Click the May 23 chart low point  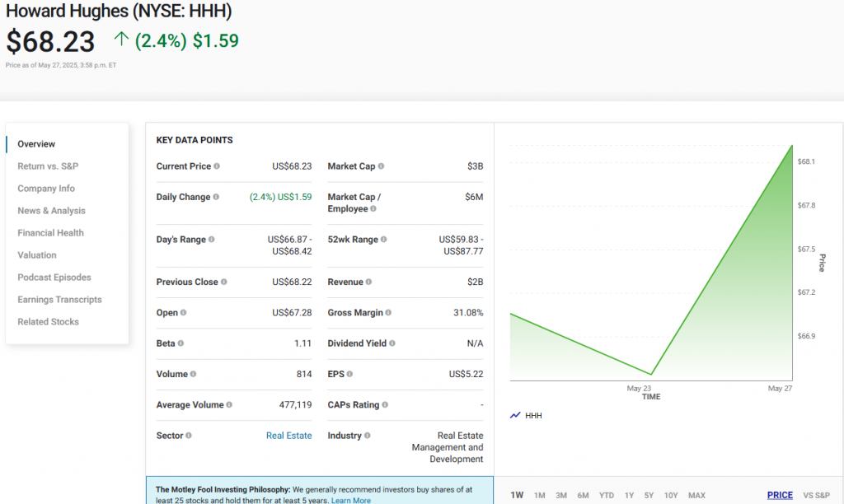tap(651, 374)
